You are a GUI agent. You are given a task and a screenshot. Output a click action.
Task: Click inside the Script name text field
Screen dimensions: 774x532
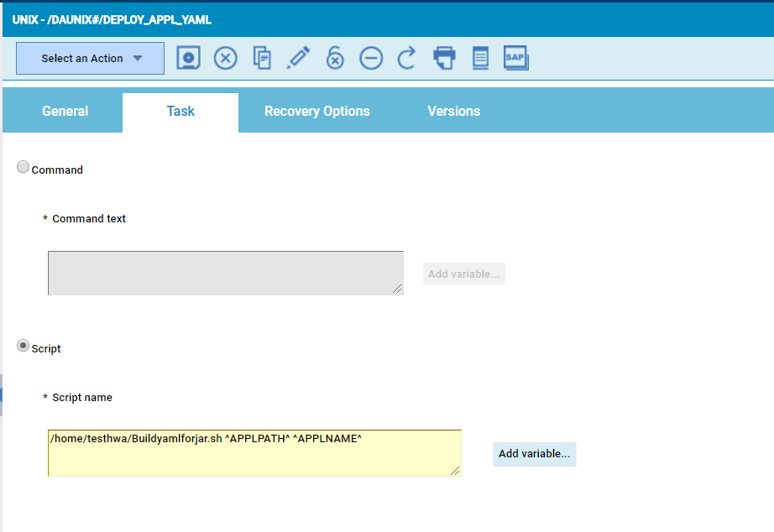252,453
